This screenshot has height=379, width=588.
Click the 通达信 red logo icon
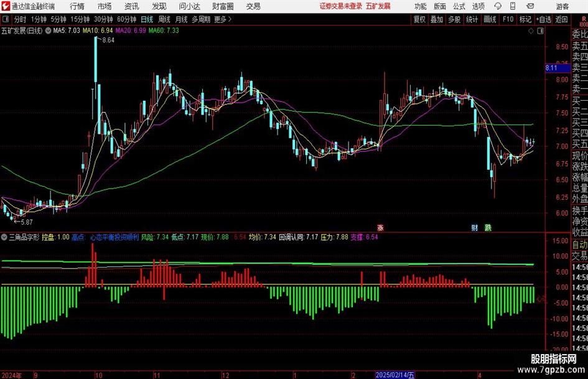coord(6,6)
